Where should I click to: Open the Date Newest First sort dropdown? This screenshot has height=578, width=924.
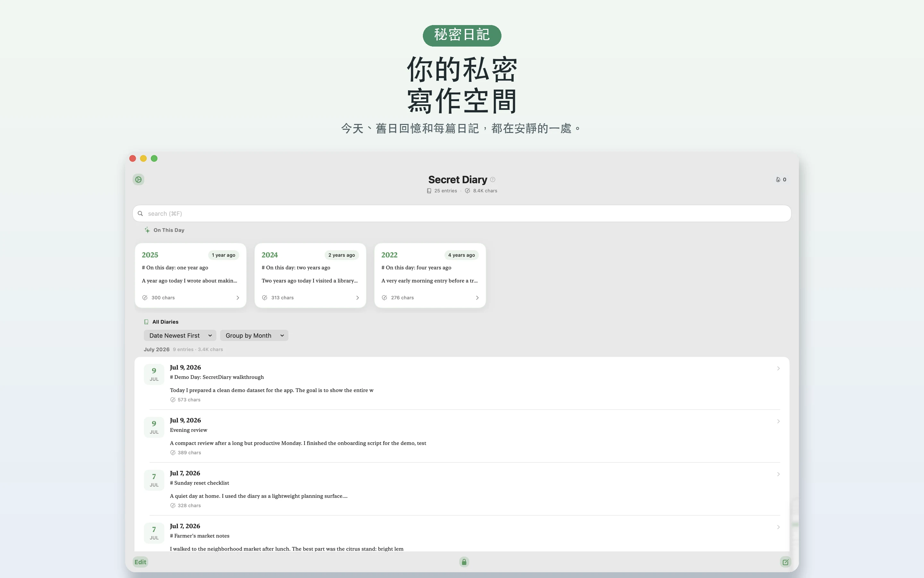pyautogui.click(x=180, y=335)
